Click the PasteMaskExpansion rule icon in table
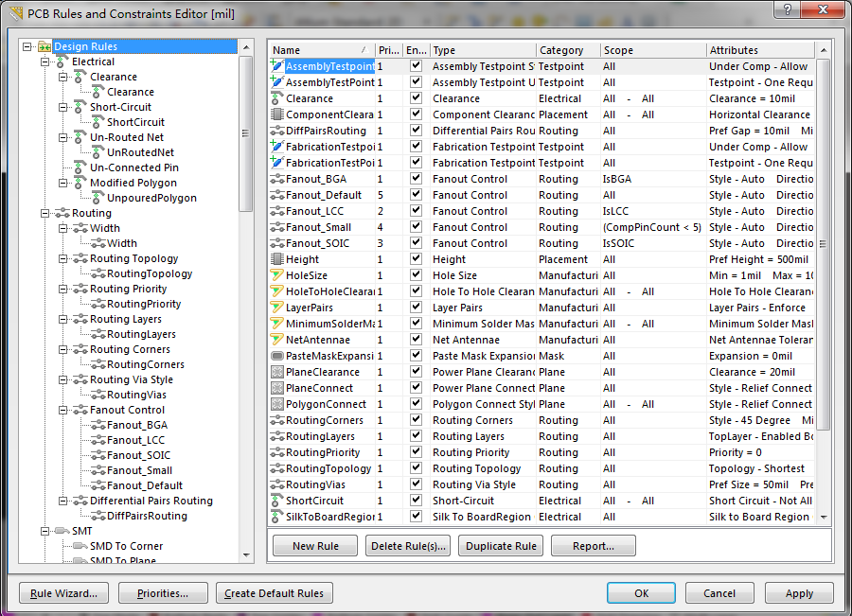The height and width of the screenshot is (616, 852). [277, 356]
